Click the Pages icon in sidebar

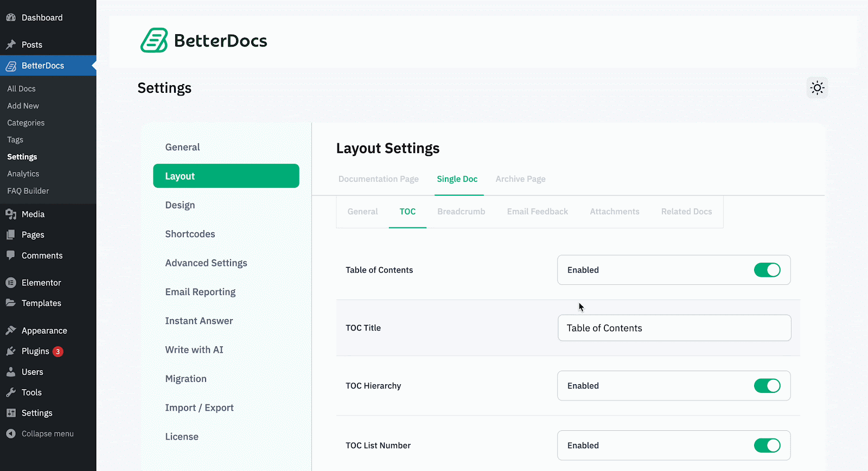click(x=11, y=235)
